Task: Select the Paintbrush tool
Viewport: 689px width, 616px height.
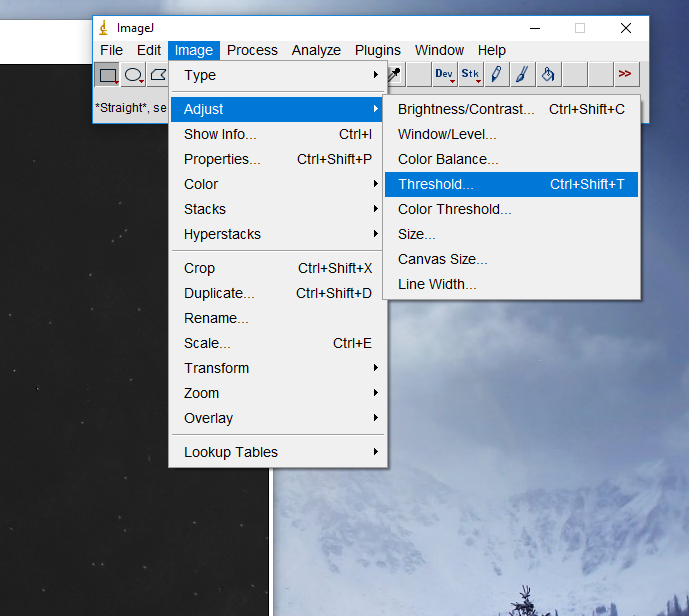Action: tap(522, 74)
